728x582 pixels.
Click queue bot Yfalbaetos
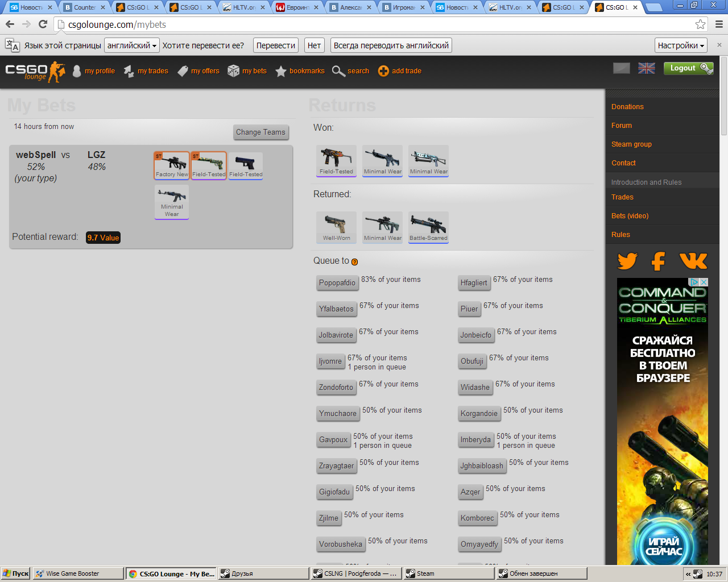[336, 309]
